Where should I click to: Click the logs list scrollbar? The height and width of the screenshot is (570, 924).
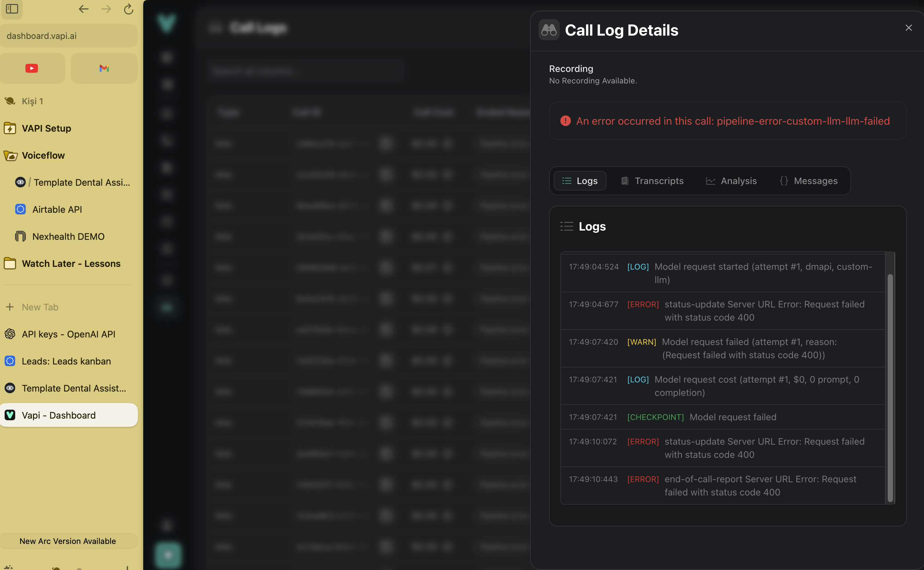[890, 388]
